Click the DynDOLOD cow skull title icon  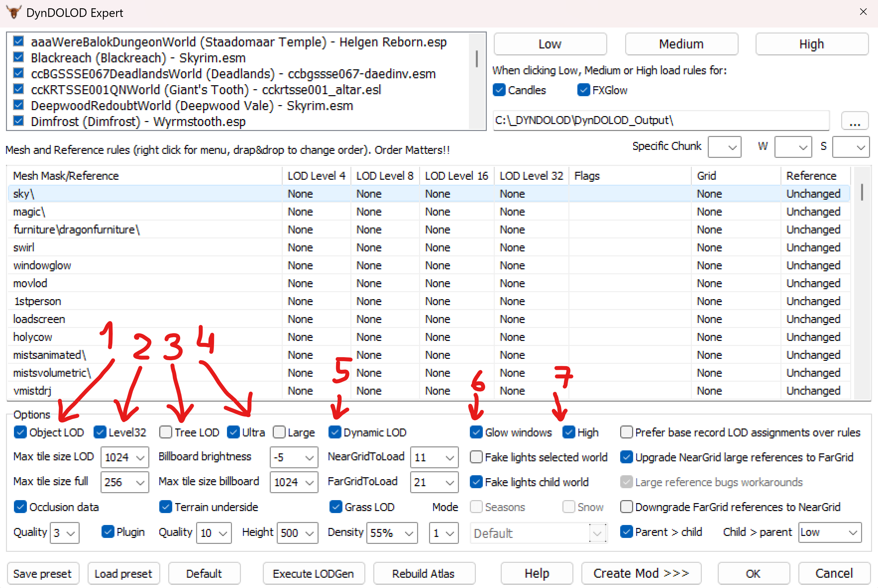(14, 12)
